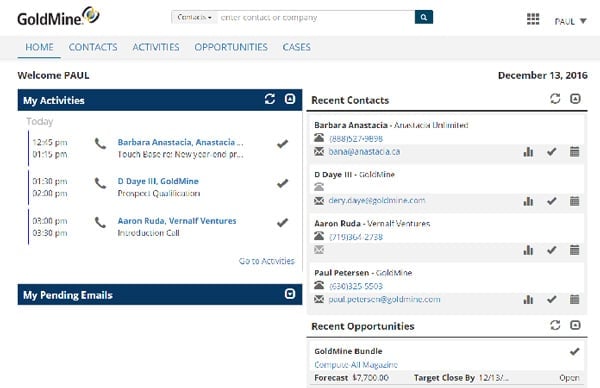Viewport: 600px width, 388px height.
Task: Click envelope icon beside paul.petersen@goldmine.com
Action: pos(319,299)
